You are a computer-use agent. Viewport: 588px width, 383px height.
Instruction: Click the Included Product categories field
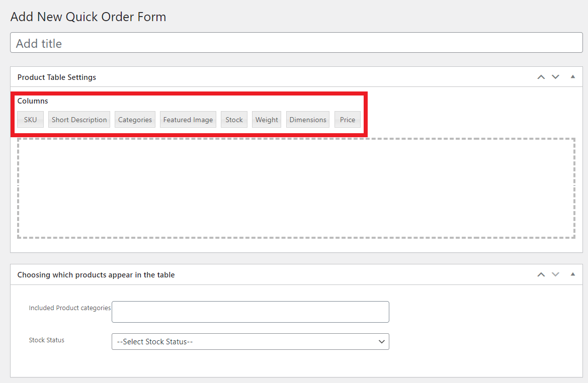(x=250, y=312)
